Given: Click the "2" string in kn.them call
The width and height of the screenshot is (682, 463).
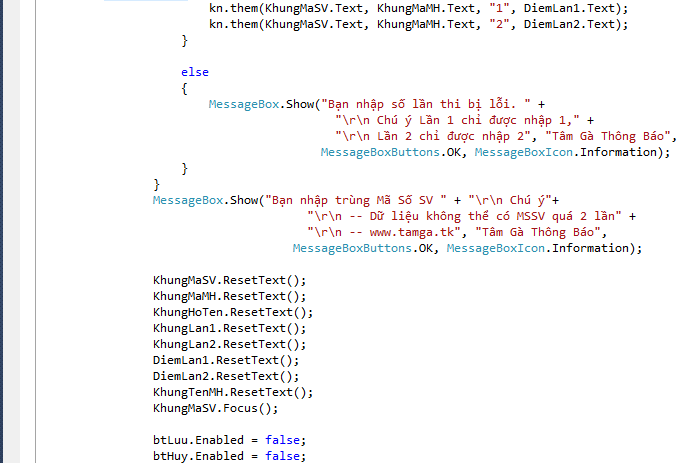Looking at the screenshot, I should [499, 24].
